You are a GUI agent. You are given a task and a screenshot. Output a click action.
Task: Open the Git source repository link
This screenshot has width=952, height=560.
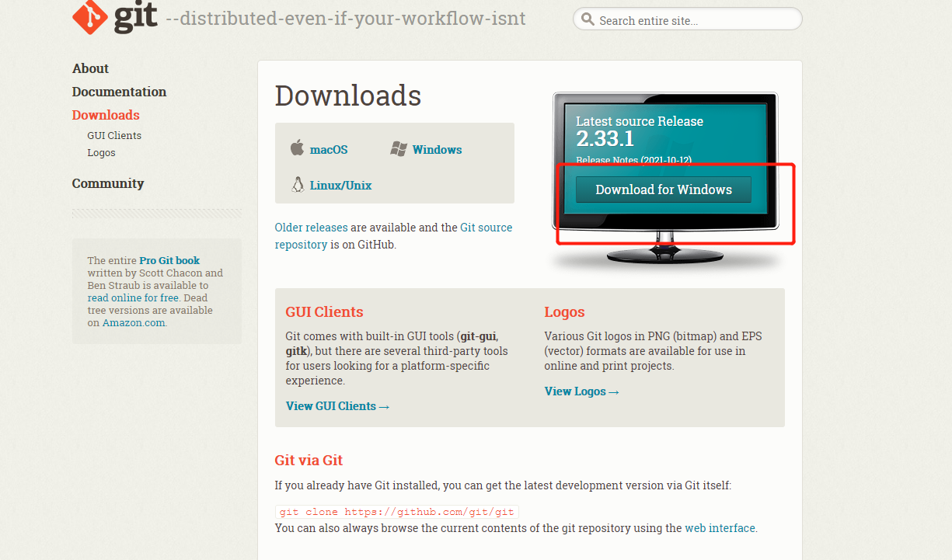393,235
